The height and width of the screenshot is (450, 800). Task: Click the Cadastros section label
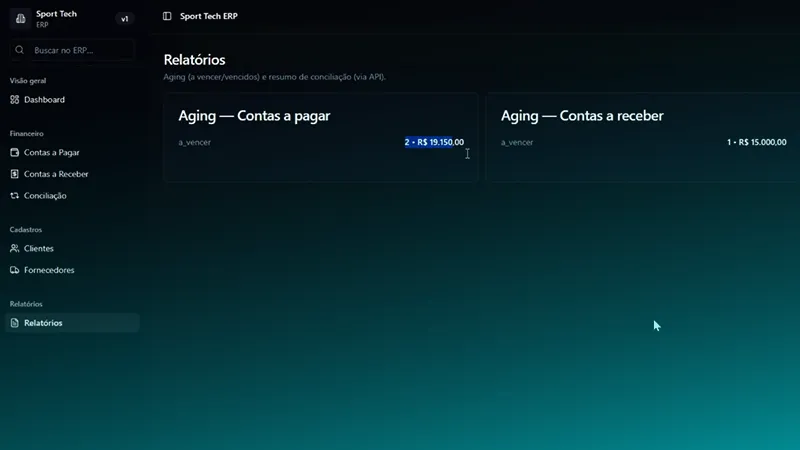click(x=26, y=230)
